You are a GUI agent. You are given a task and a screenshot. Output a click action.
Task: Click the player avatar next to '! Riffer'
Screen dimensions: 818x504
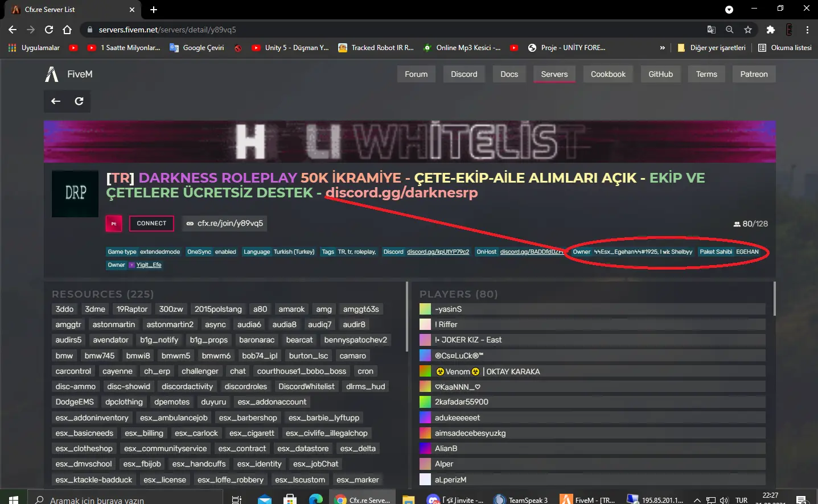[425, 324]
